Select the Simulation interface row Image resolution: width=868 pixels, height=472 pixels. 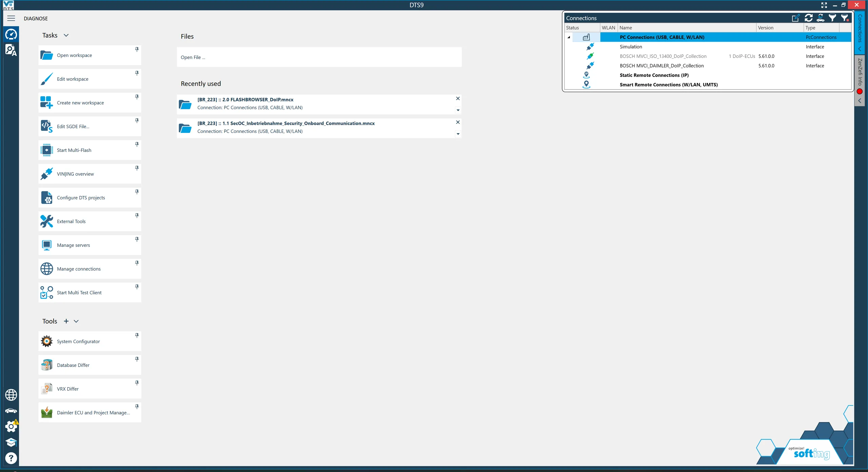[708, 47]
